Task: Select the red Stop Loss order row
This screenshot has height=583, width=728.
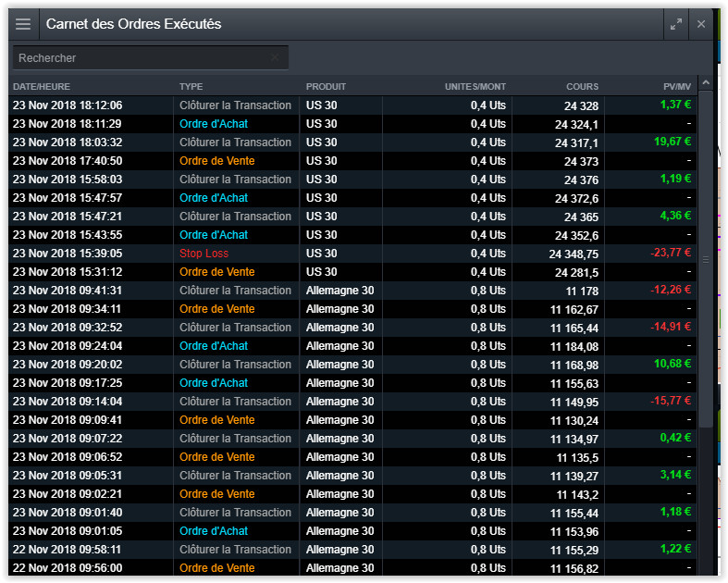Action: pos(204,254)
